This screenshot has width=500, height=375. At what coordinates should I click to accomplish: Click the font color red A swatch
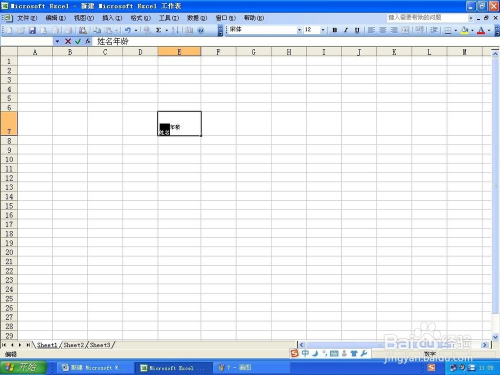(x=481, y=30)
